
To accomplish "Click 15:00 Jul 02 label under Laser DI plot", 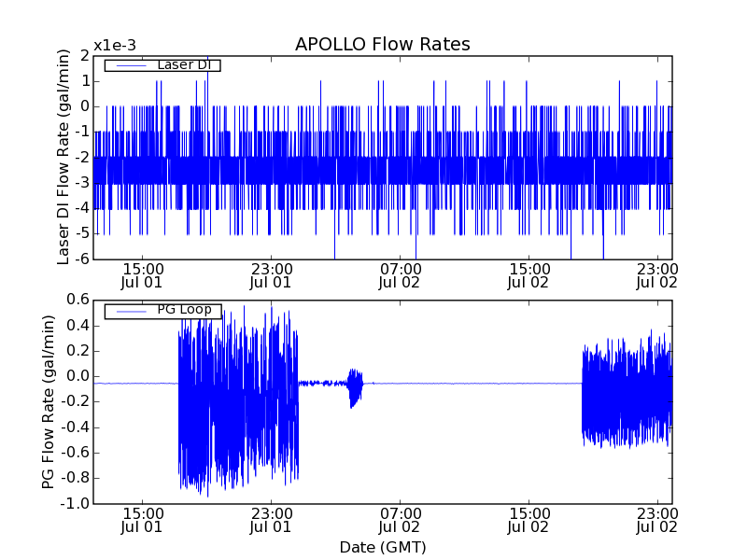I will pyautogui.click(x=529, y=275).
